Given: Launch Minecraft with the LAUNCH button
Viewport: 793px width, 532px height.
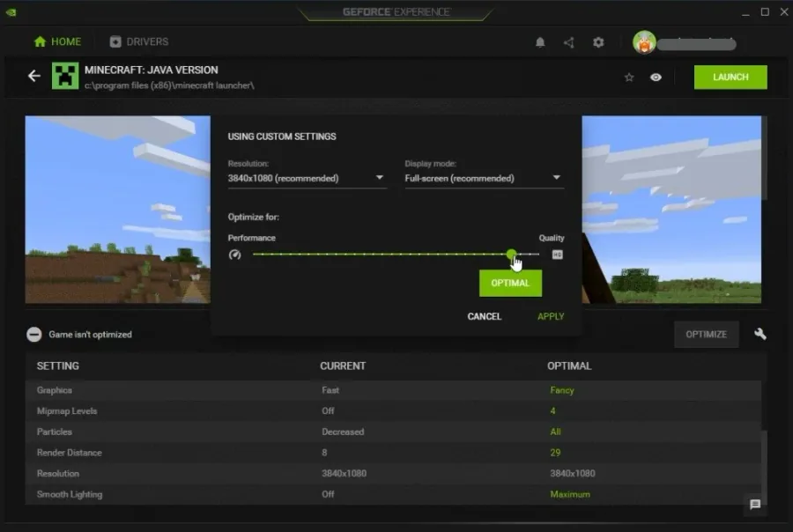Looking at the screenshot, I should pyautogui.click(x=730, y=77).
